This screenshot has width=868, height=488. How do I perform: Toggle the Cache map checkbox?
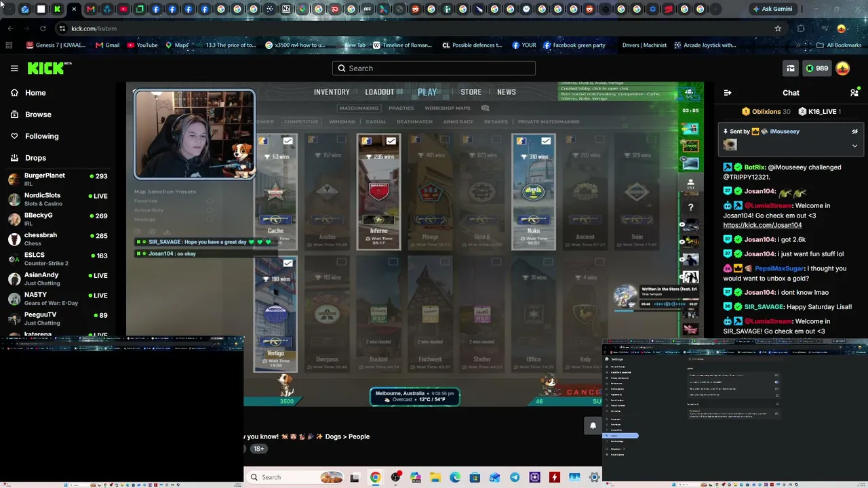click(x=288, y=141)
